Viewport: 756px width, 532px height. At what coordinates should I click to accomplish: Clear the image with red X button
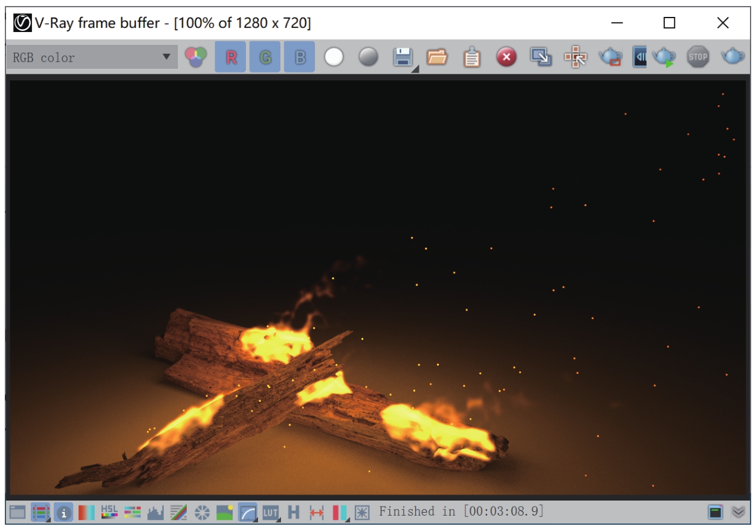[x=506, y=57]
